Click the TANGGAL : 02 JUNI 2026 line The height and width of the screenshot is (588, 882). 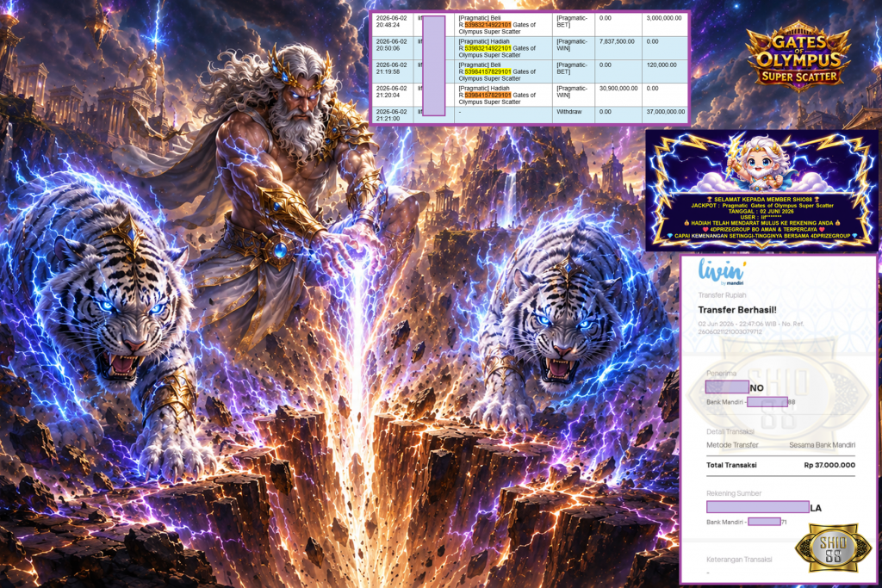coord(761,212)
